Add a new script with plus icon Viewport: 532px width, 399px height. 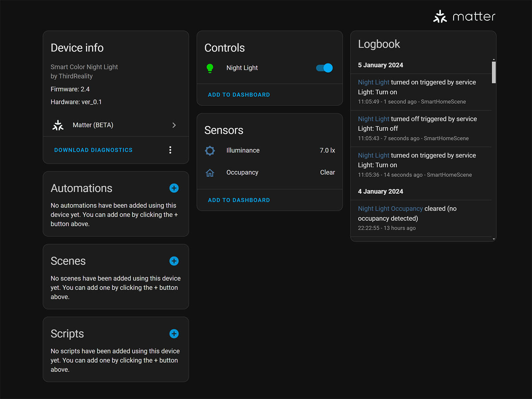pos(174,334)
